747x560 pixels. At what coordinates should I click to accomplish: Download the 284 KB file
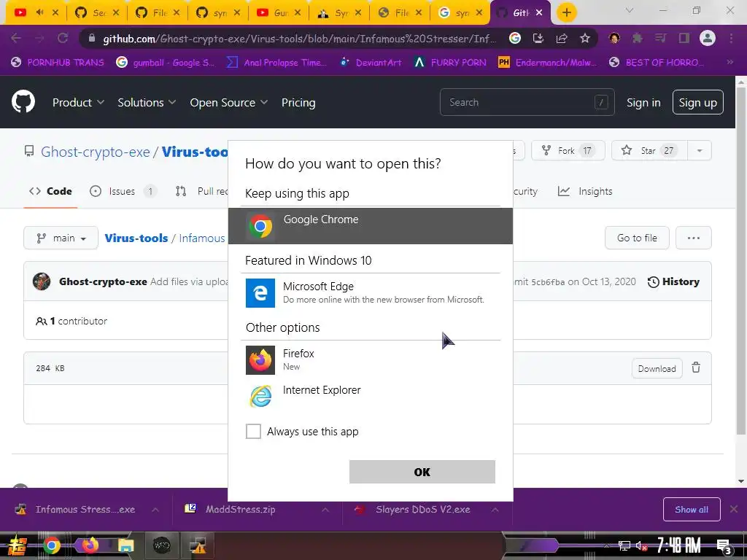tap(657, 368)
